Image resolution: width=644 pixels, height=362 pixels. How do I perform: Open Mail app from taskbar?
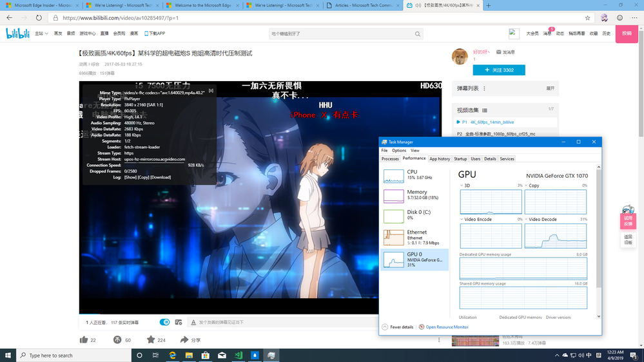coord(222,356)
